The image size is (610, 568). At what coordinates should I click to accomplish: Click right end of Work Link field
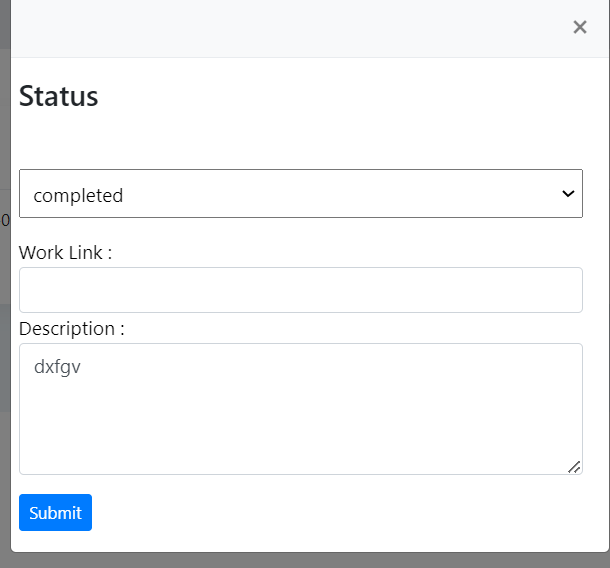coord(560,290)
